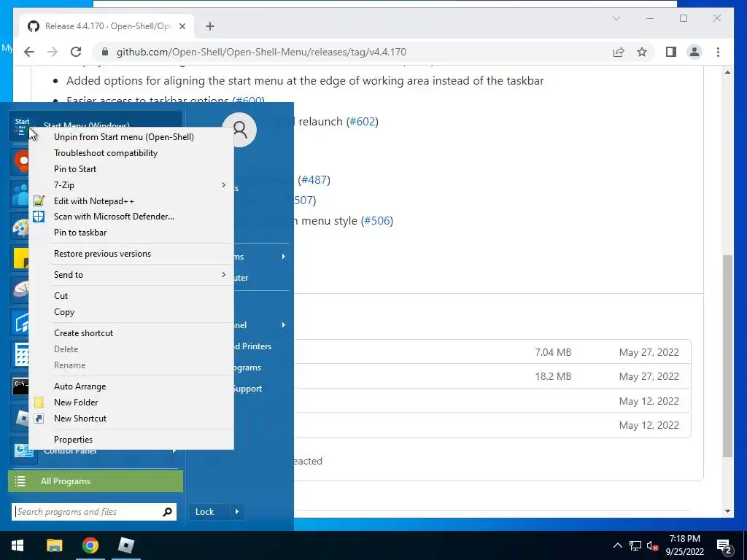
Task: Select Edit with Notepad++
Action: (94, 201)
